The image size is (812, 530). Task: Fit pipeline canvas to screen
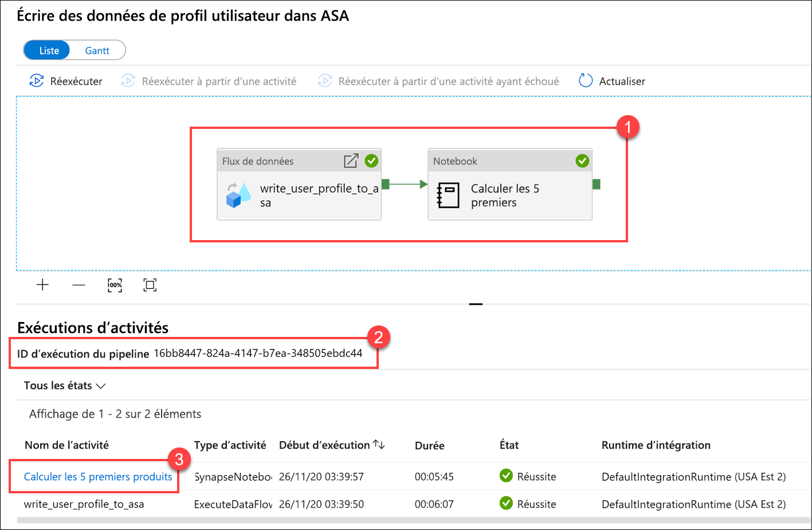point(150,285)
